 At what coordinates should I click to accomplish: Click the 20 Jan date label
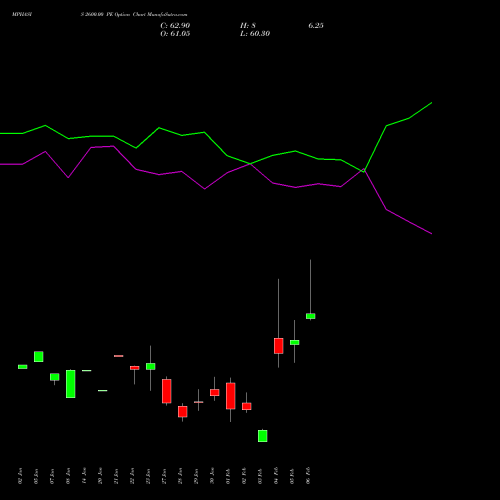100,476
